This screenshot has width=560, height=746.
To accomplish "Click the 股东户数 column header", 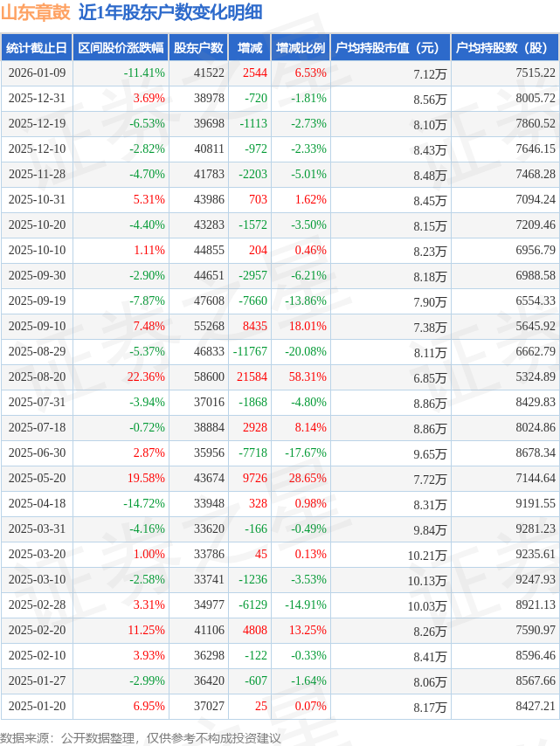I will (x=198, y=48).
